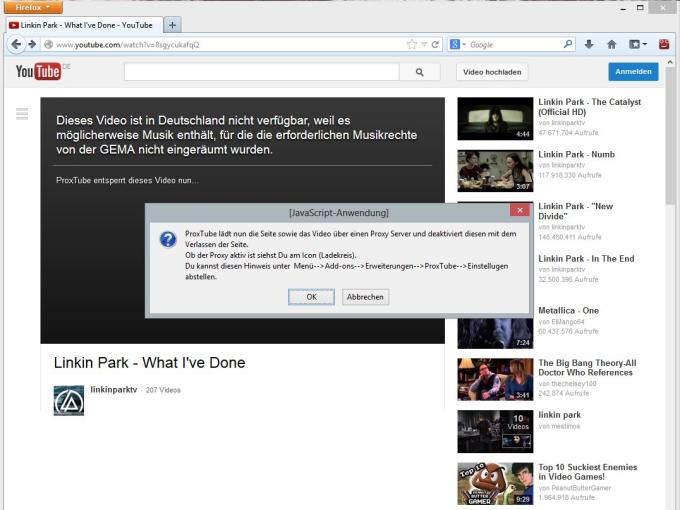This screenshot has width=680, height=510.
Task: Open Metallica - One title link
Action: pyautogui.click(x=568, y=311)
